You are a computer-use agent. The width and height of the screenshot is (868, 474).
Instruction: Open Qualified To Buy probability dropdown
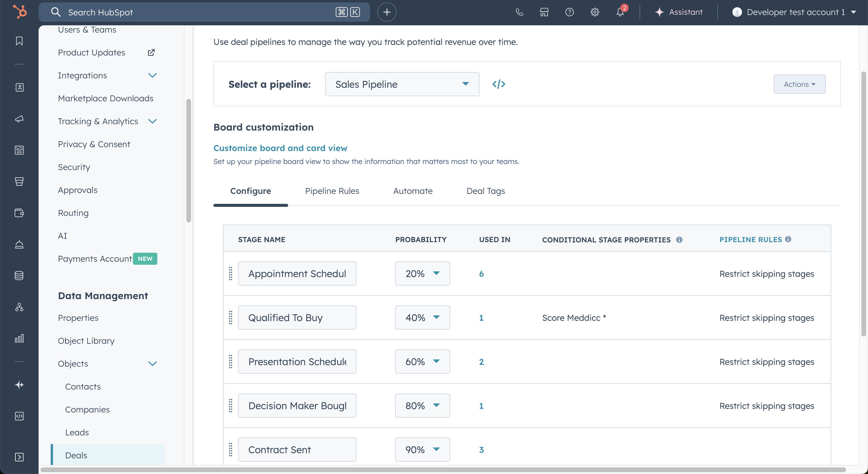(x=422, y=317)
